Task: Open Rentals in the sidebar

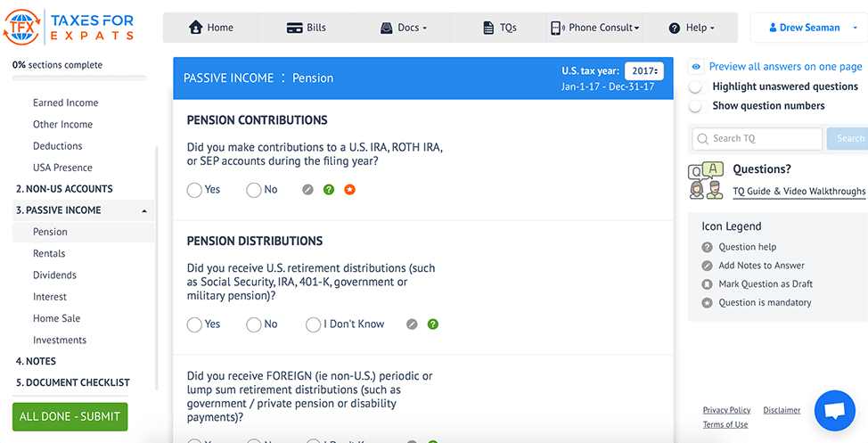Action: (x=49, y=254)
